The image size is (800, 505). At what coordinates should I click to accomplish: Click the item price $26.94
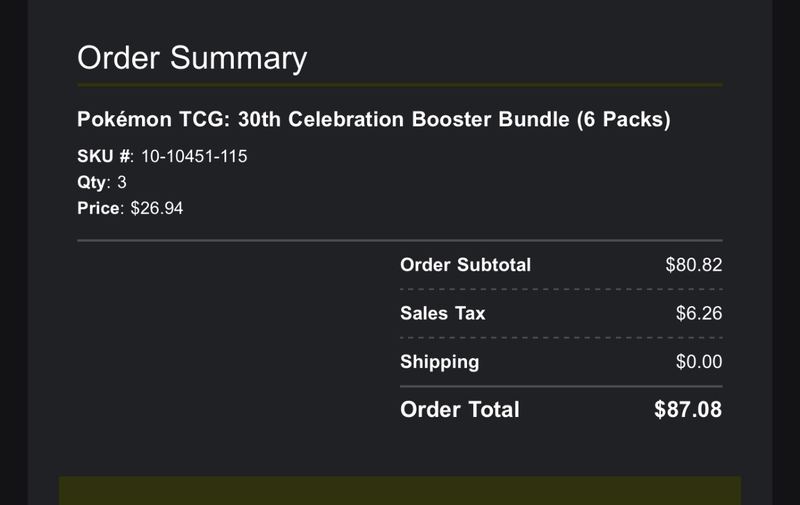point(157,208)
